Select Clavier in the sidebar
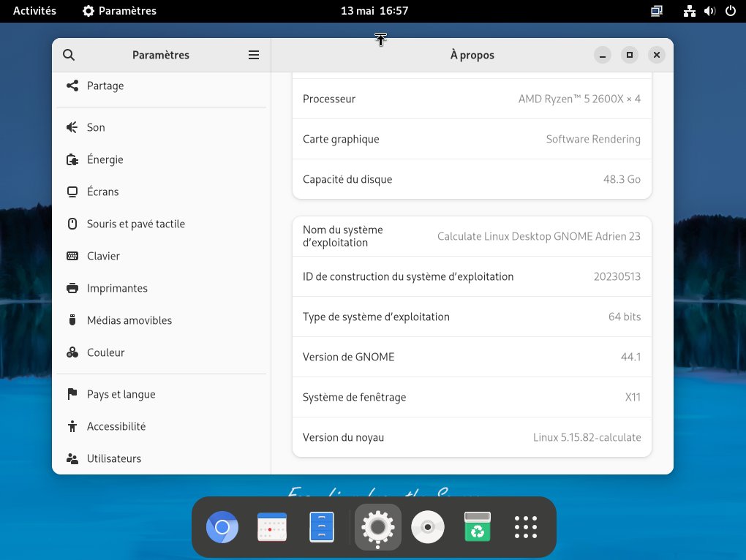The image size is (746, 560). (162, 256)
